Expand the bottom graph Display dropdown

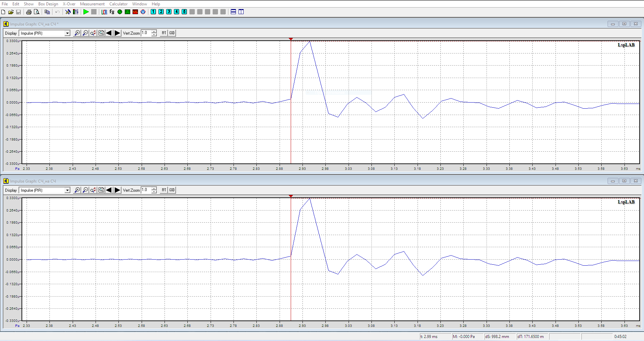[67, 190]
